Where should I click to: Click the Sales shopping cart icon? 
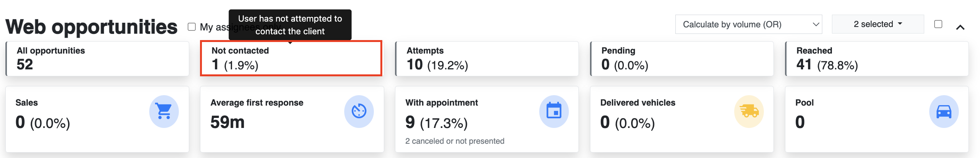coord(164,111)
